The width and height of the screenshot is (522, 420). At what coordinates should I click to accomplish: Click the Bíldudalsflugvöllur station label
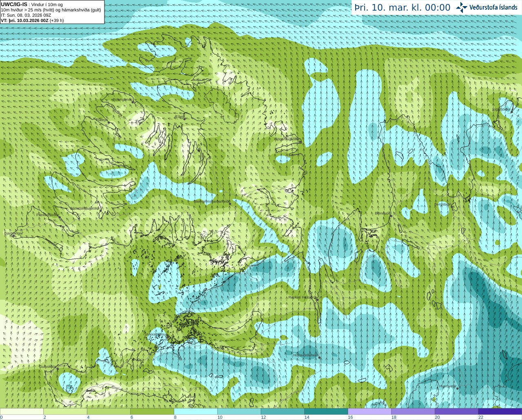(85, 208)
